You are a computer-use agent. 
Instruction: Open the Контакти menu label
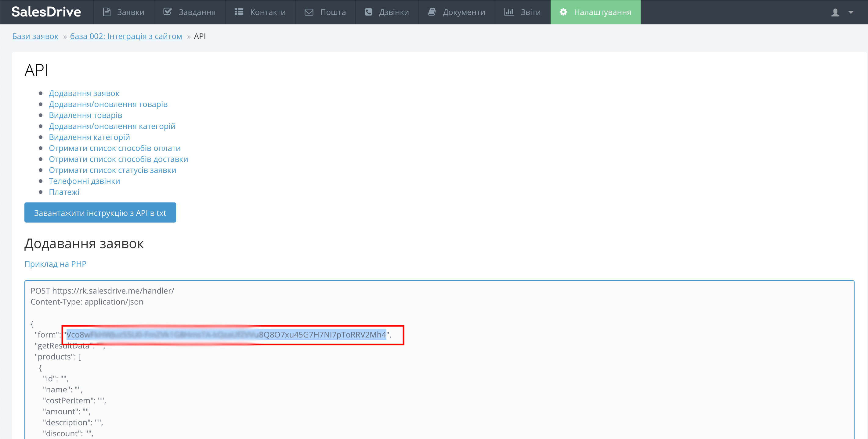(268, 12)
